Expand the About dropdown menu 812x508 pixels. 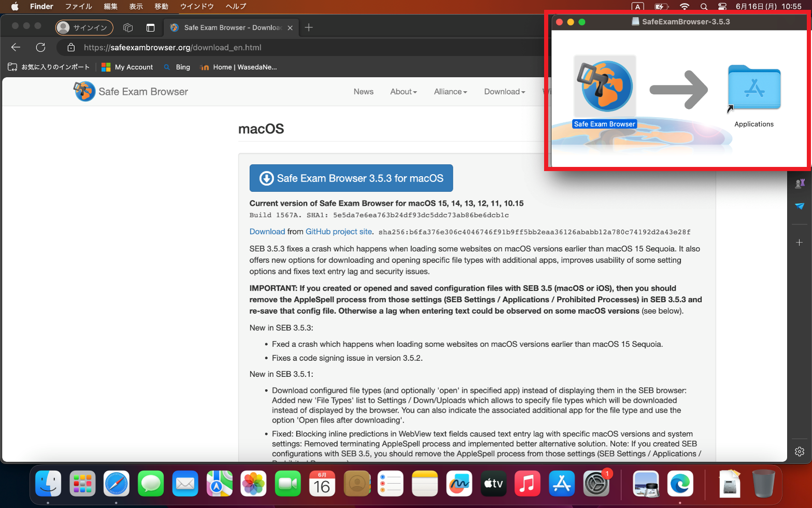pos(404,92)
